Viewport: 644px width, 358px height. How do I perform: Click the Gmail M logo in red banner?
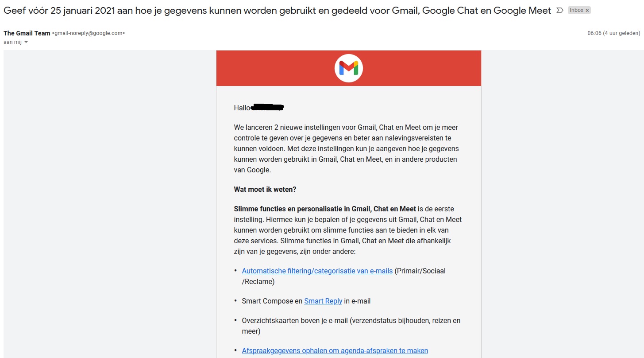click(x=349, y=68)
